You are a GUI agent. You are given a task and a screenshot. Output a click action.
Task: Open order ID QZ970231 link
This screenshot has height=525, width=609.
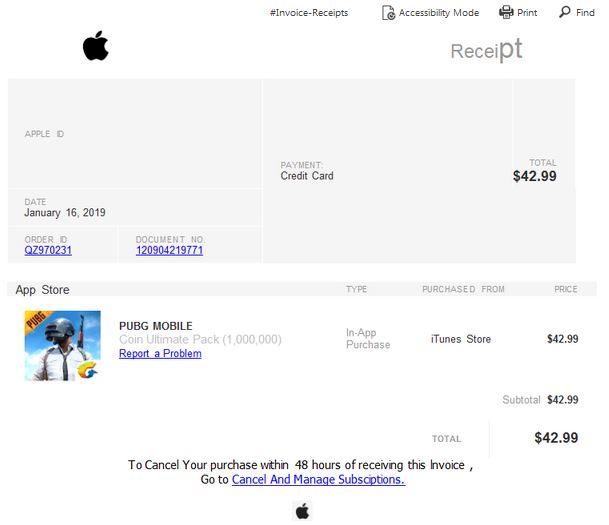(48, 250)
